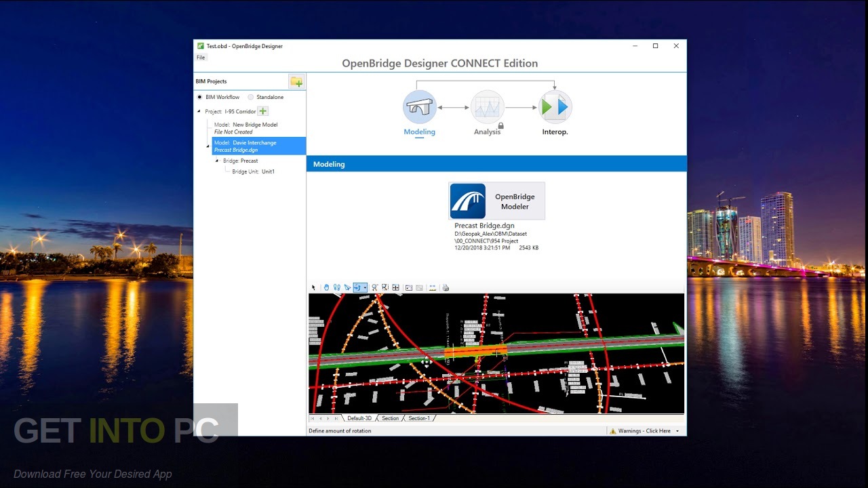Click the Fit View tool
The image size is (868, 488).
[x=395, y=287]
